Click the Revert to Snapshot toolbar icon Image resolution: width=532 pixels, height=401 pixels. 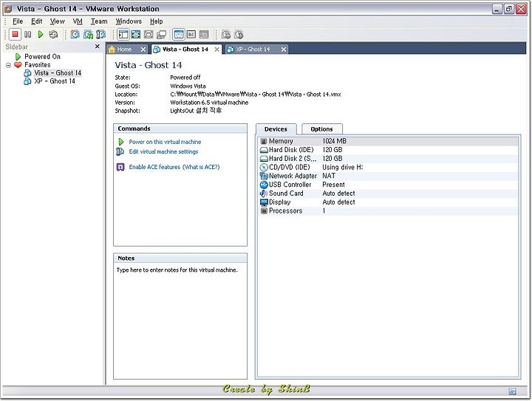(88, 35)
